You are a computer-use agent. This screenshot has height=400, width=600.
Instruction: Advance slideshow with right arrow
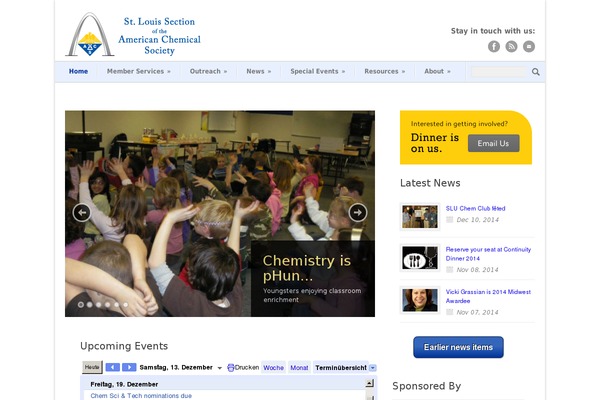(358, 212)
